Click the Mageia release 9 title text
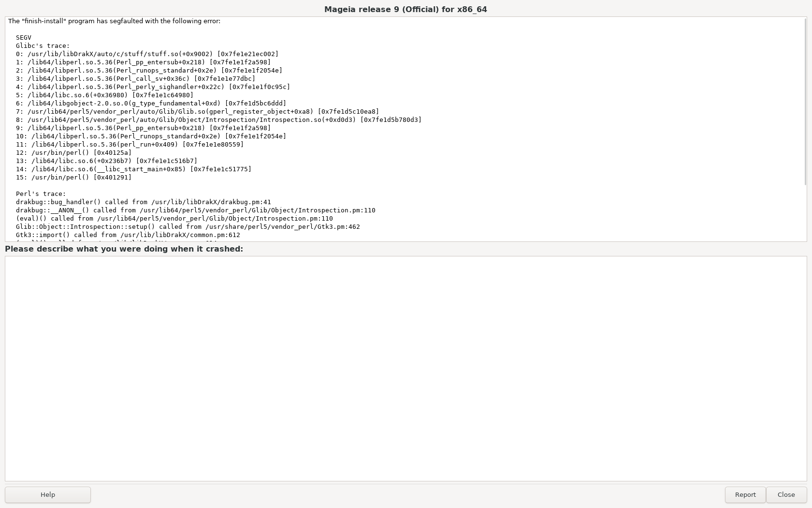This screenshot has height=508, width=812. tap(406, 9)
